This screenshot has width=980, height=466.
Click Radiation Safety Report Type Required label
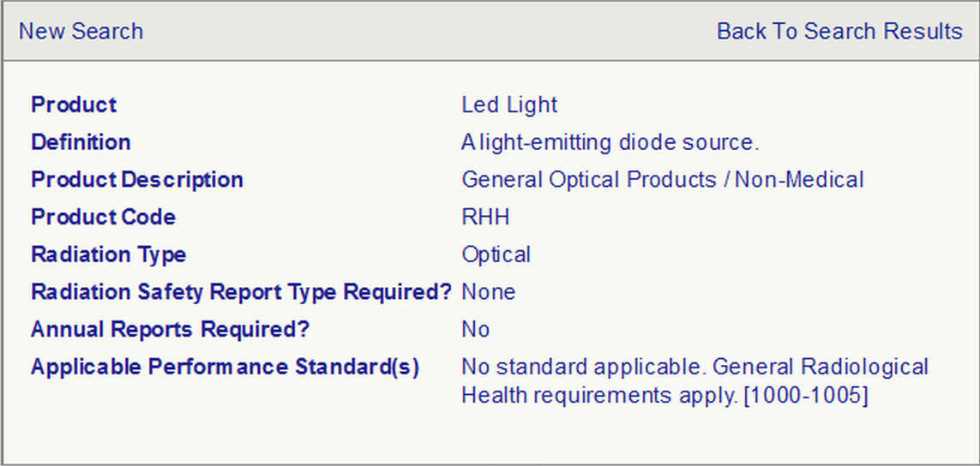(x=240, y=292)
